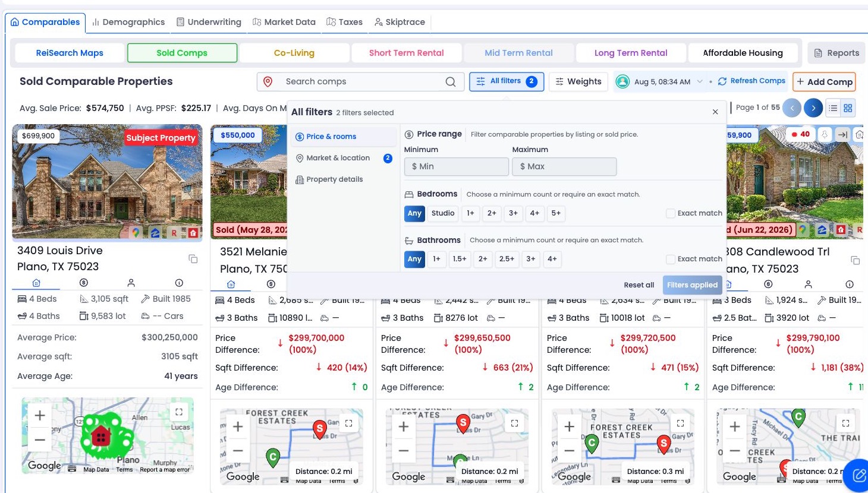The height and width of the screenshot is (493, 868).
Task: Click the Refresh Comps link
Action: pos(752,81)
